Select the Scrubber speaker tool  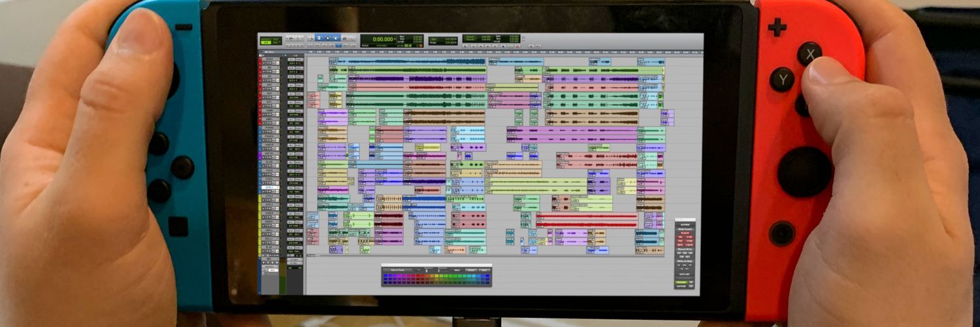tap(344, 38)
